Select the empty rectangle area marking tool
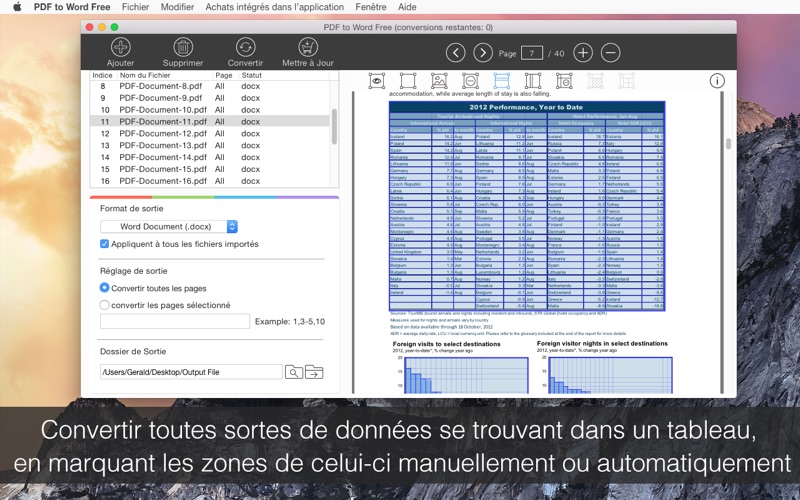800x500 pixels. pos(408,81)
